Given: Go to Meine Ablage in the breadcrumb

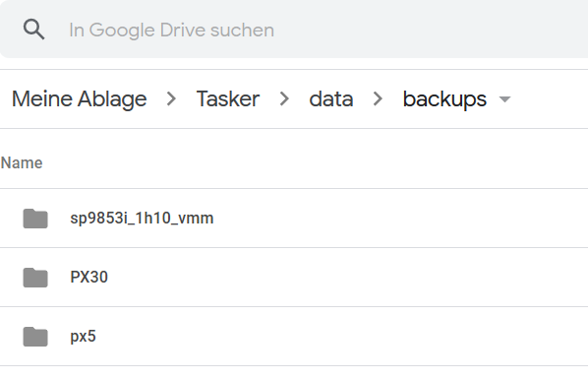Looking at the screenshot, I should (79, 99).
